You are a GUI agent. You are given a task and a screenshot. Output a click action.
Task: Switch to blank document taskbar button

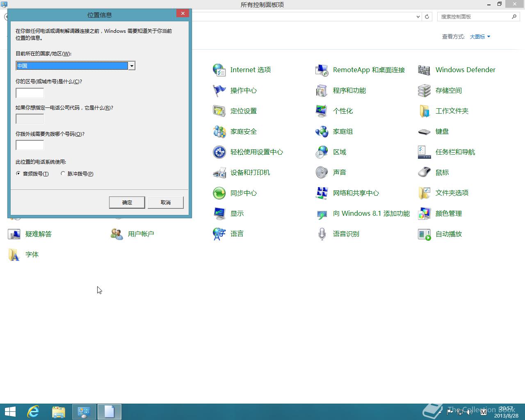tap(109, 411)
